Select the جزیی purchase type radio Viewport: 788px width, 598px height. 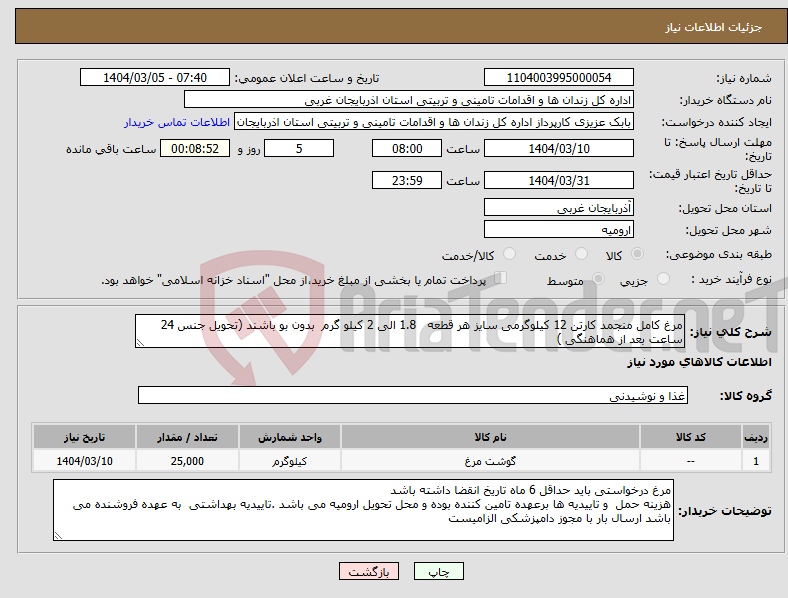(663, 278)
